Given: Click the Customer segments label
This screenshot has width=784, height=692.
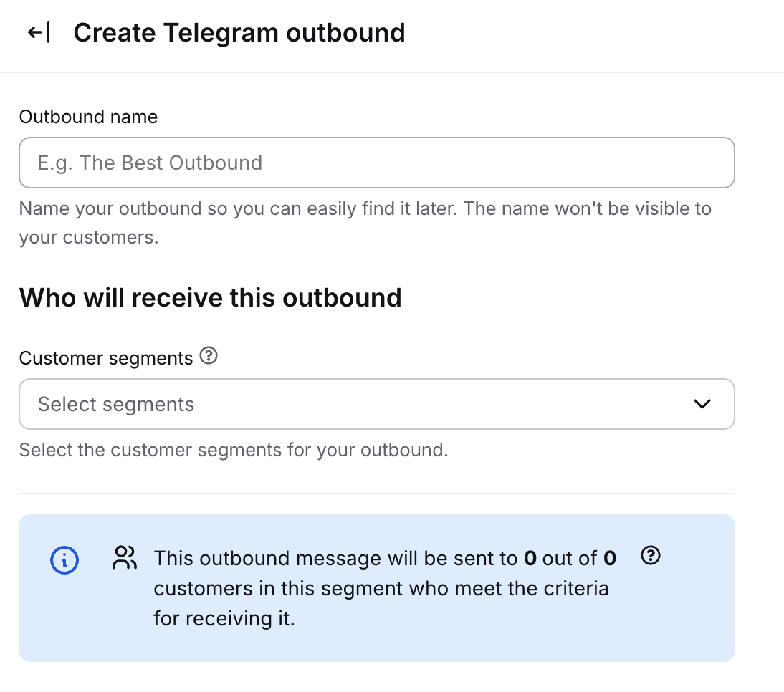Looking at the screenshot, I should pyautogui.click(x=106, y=358).
